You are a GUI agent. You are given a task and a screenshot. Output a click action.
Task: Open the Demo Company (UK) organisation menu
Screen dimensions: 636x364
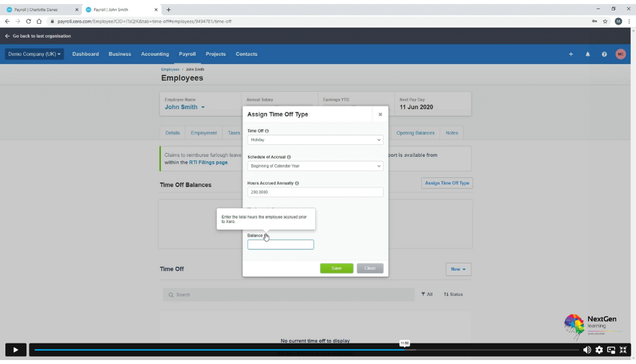34,54
